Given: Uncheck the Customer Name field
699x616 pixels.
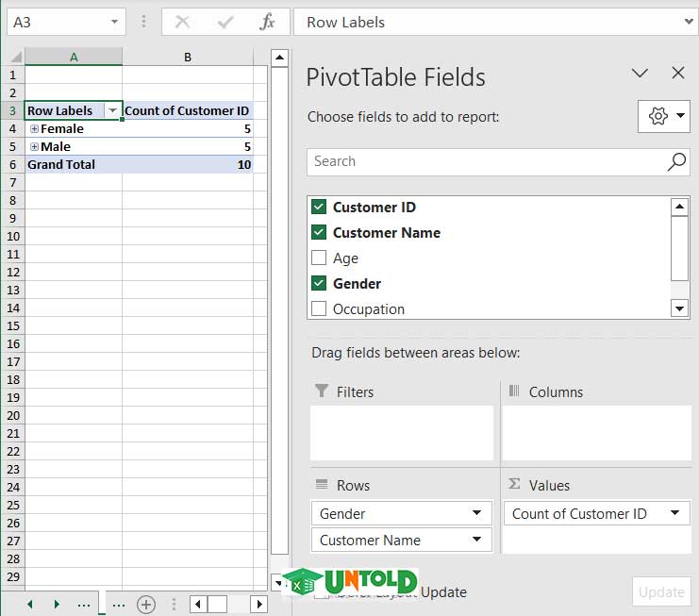Looking at the screenshot, I should 319,232.
